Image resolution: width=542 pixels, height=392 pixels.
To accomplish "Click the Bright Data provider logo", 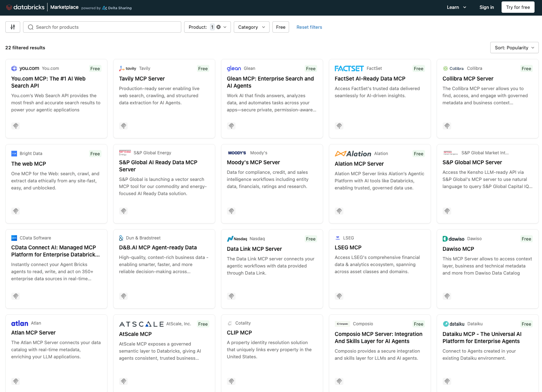I will pos(14,154).
